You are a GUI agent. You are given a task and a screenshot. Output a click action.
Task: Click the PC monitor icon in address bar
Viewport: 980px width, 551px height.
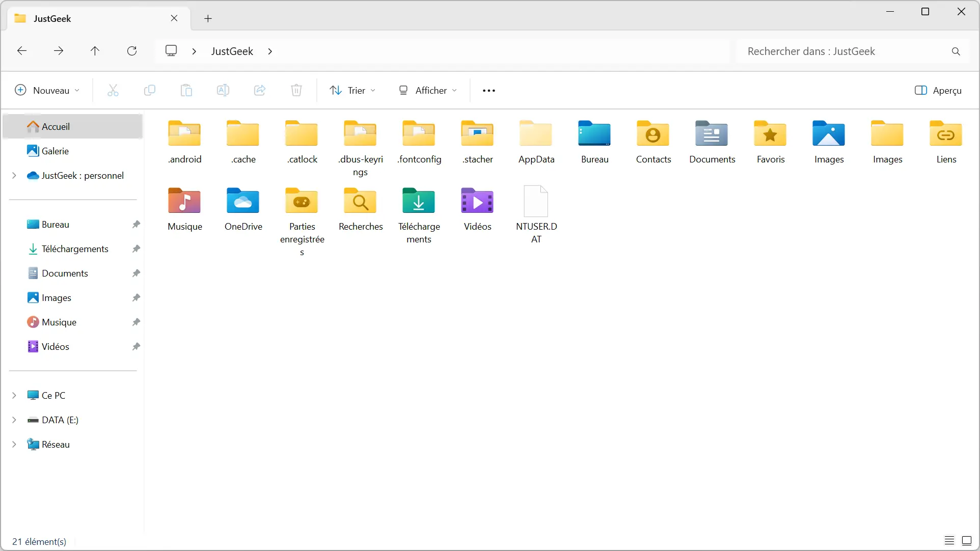[172, 51]
